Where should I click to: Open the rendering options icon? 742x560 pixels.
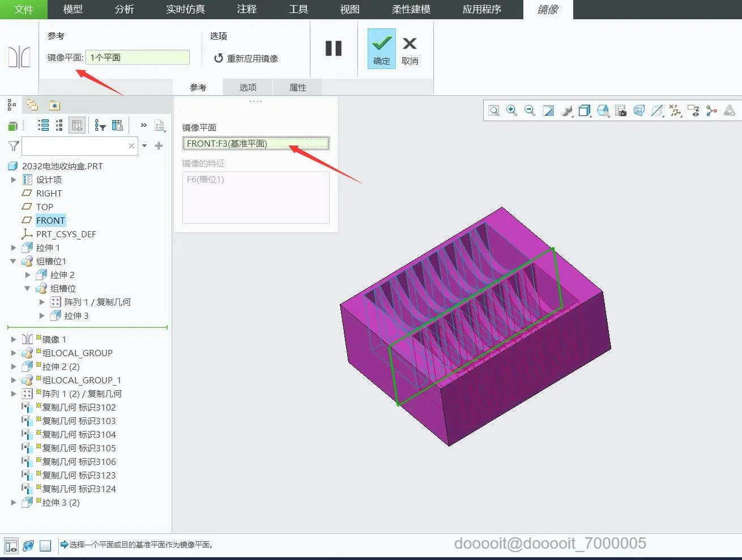click(566, 110)
